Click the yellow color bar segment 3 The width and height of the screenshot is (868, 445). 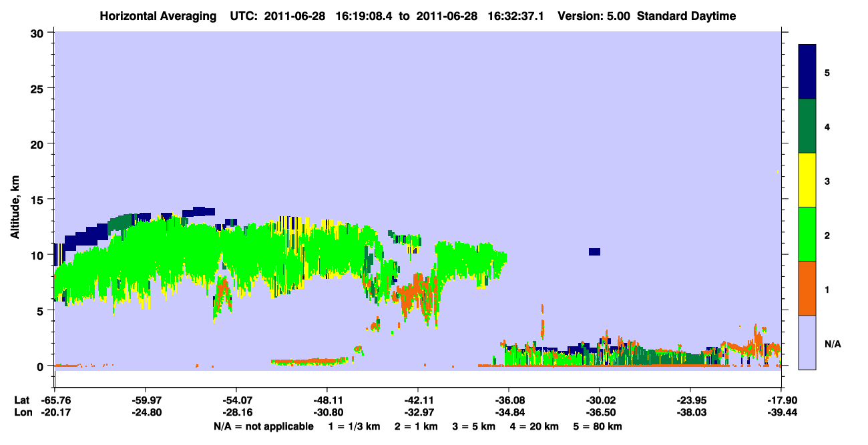click(x=807, y=180)
